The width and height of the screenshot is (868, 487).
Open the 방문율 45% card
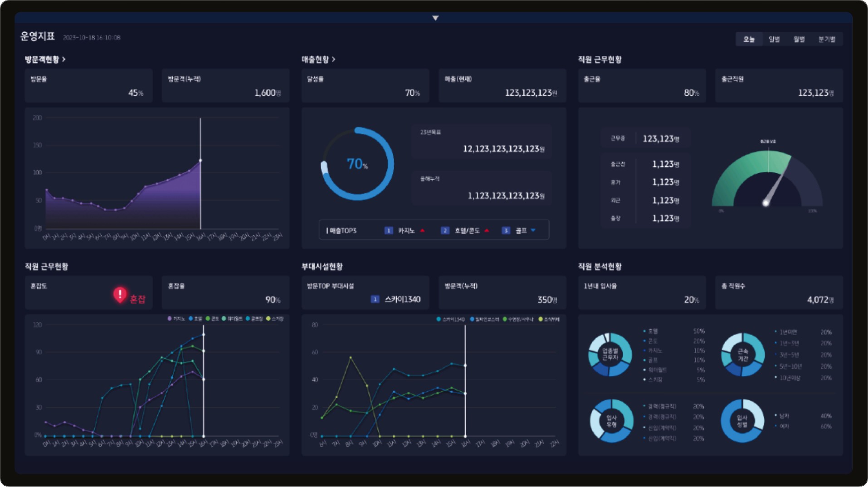[x=88, y=86]
